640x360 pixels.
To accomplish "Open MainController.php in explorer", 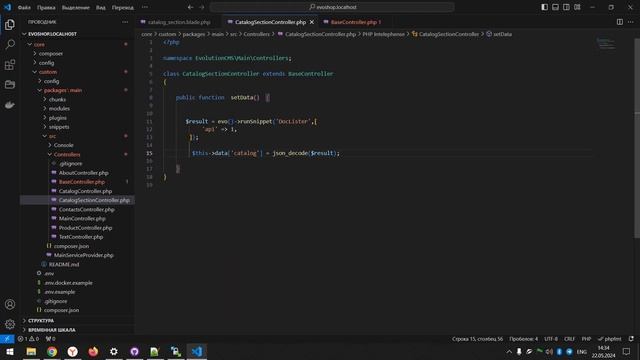I will 77,218.
